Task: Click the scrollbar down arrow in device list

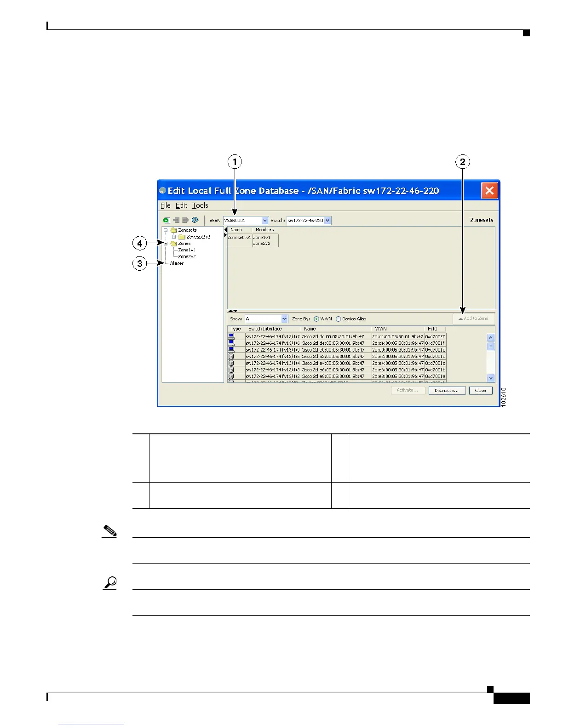Action: click(491, 378)
